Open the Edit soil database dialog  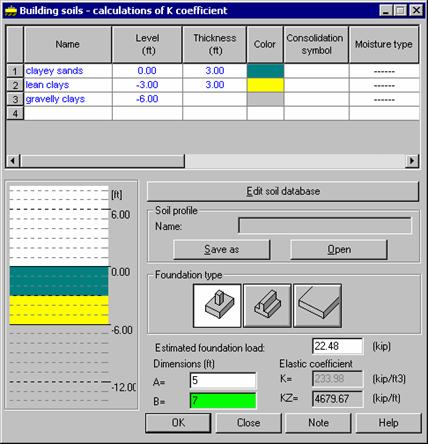283,191
